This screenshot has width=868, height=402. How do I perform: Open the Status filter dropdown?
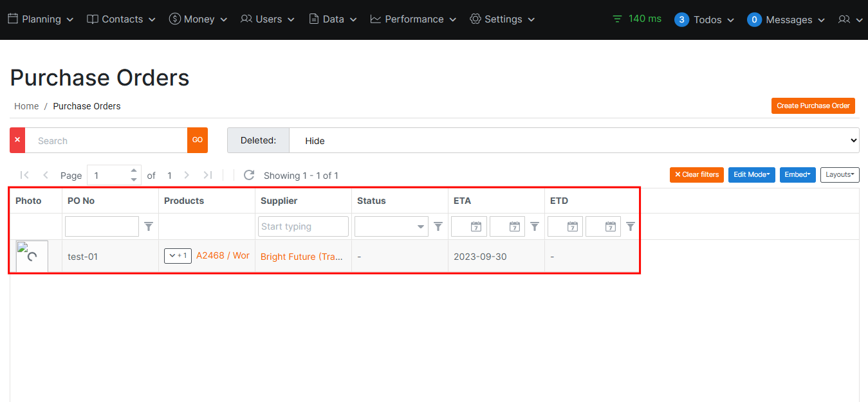391,226
